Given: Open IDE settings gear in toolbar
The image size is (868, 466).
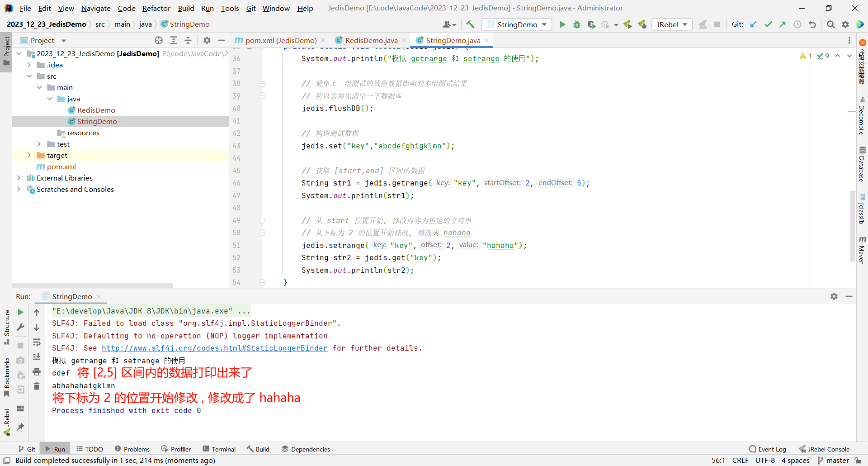Looking at the screenshot, I should click(x=845, y=24).
